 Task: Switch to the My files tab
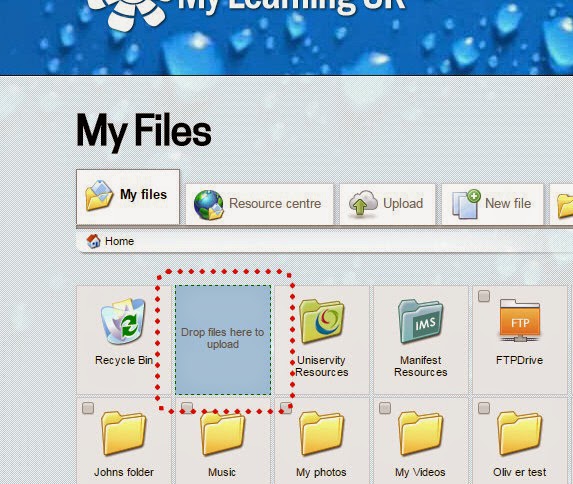tap(128, 197)
